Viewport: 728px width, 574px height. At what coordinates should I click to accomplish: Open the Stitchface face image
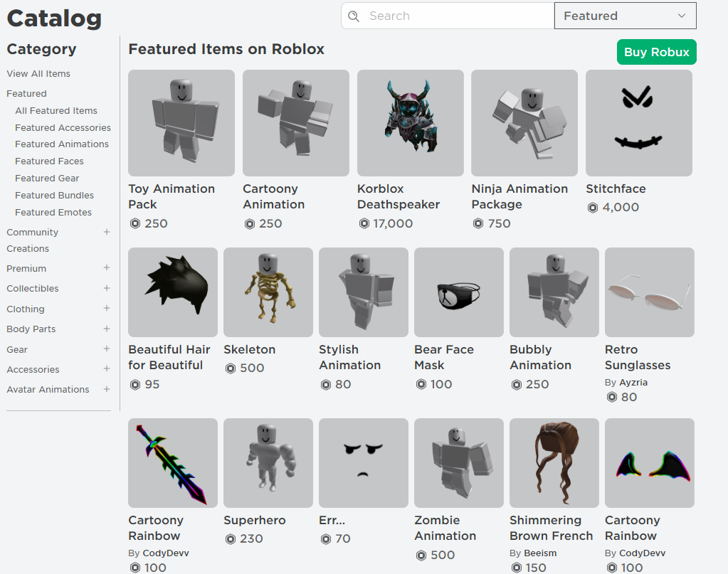click(x=639, y=123)
